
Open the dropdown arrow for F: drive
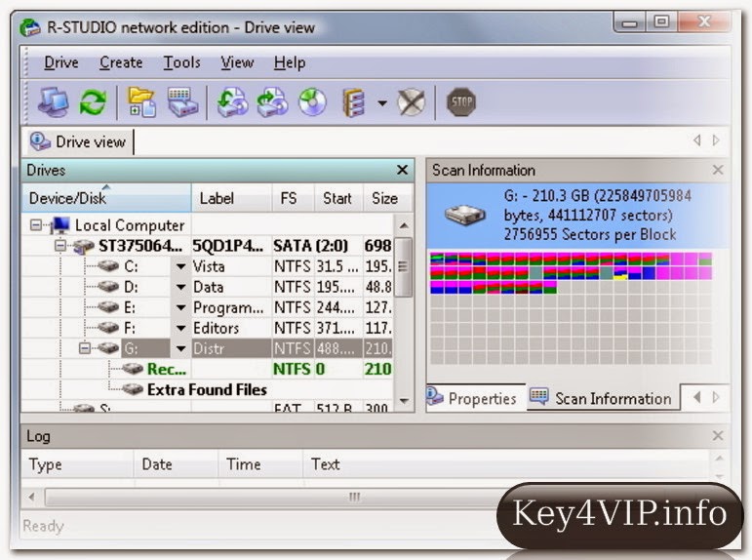(x=180, y=328)
